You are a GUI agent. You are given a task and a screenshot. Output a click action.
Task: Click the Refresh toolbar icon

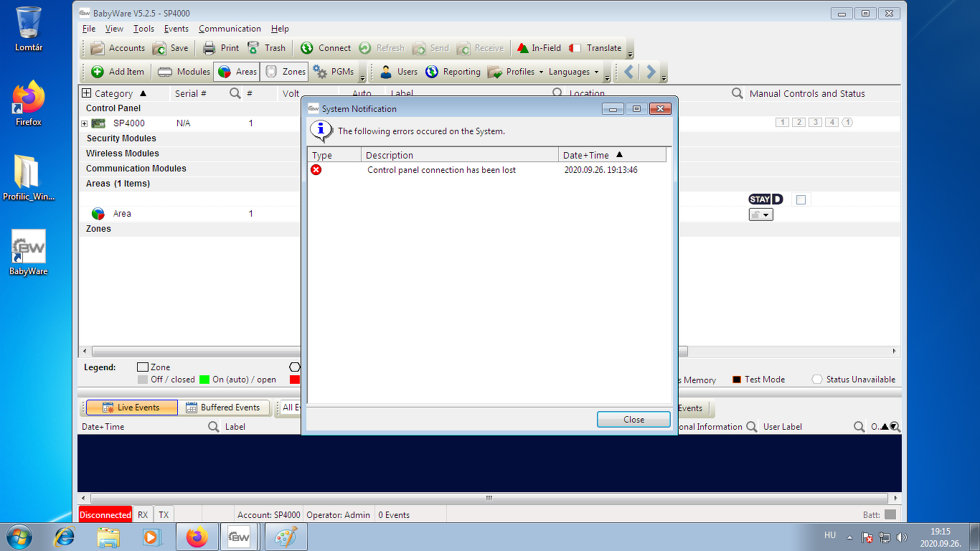tap(364, 48)
